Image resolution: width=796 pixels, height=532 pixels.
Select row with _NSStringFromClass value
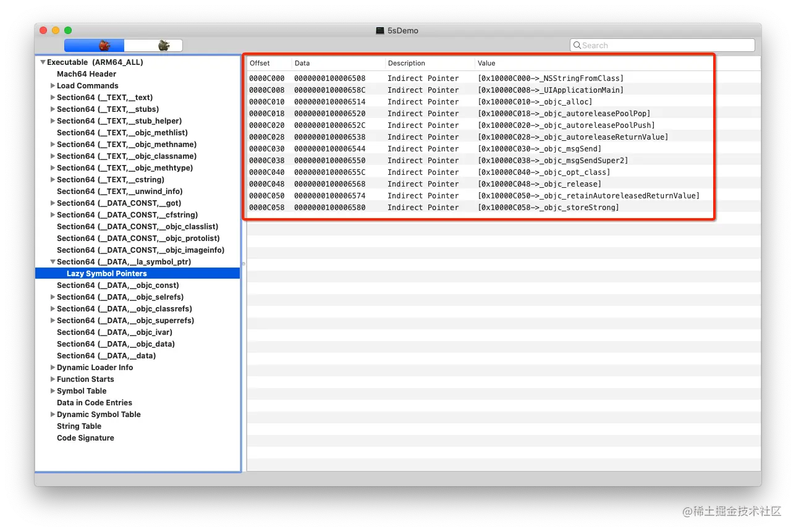pos(504,78)
